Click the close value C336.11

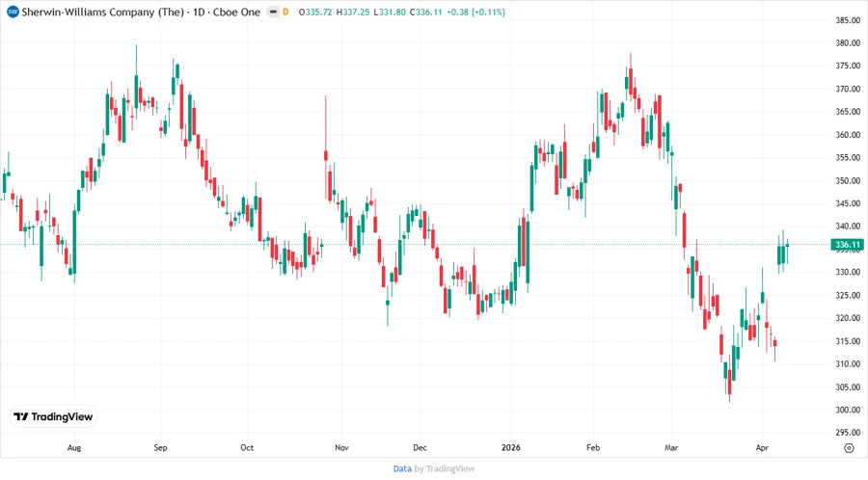point(425,13)
